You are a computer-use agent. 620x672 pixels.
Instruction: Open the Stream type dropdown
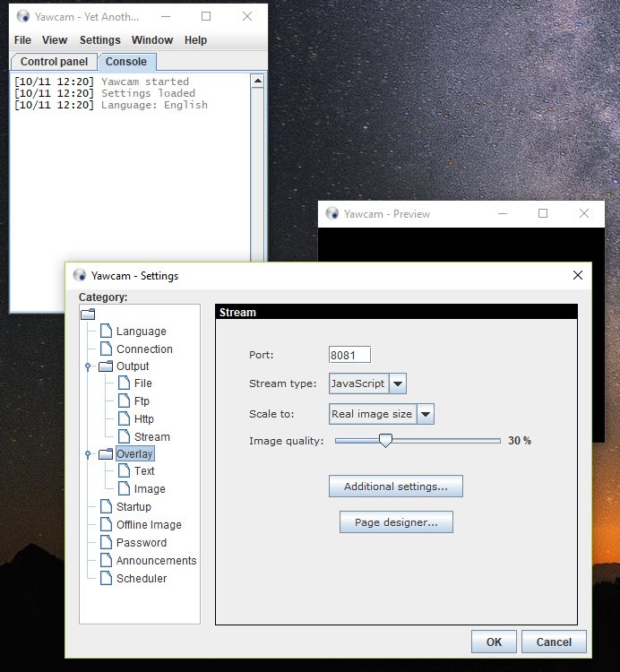398,383
